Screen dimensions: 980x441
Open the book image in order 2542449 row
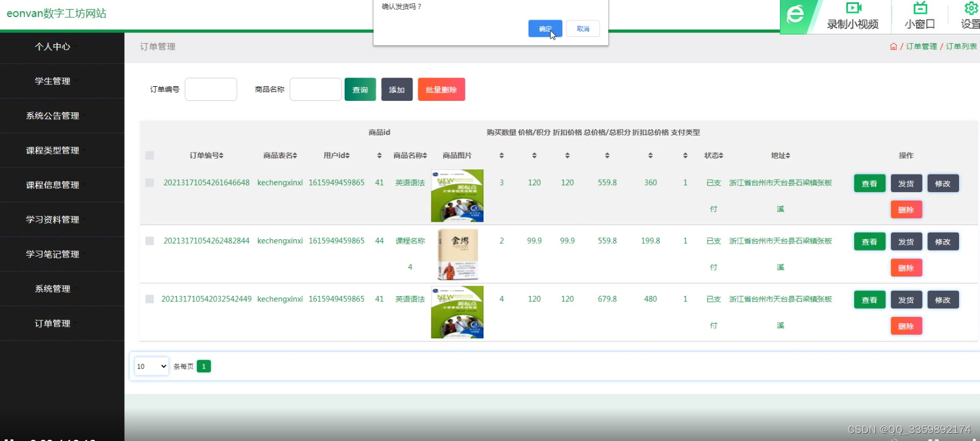tap(457, 312)
